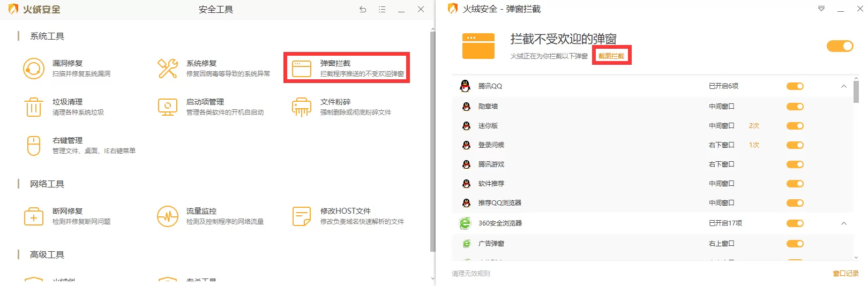The image size is (868, 286).
Task: Click 清理无效规则 at the bottom
Action: (x=471, y=273)
